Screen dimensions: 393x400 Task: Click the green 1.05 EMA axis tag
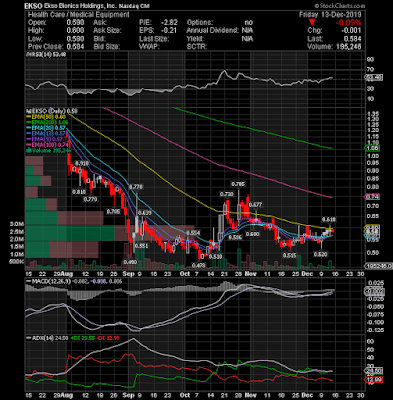(372, 148)
